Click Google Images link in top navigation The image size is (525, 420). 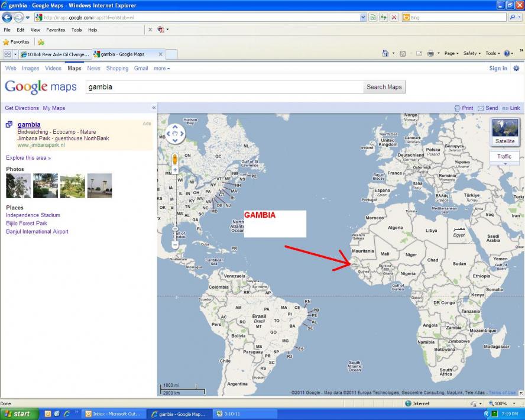point(31,69)
